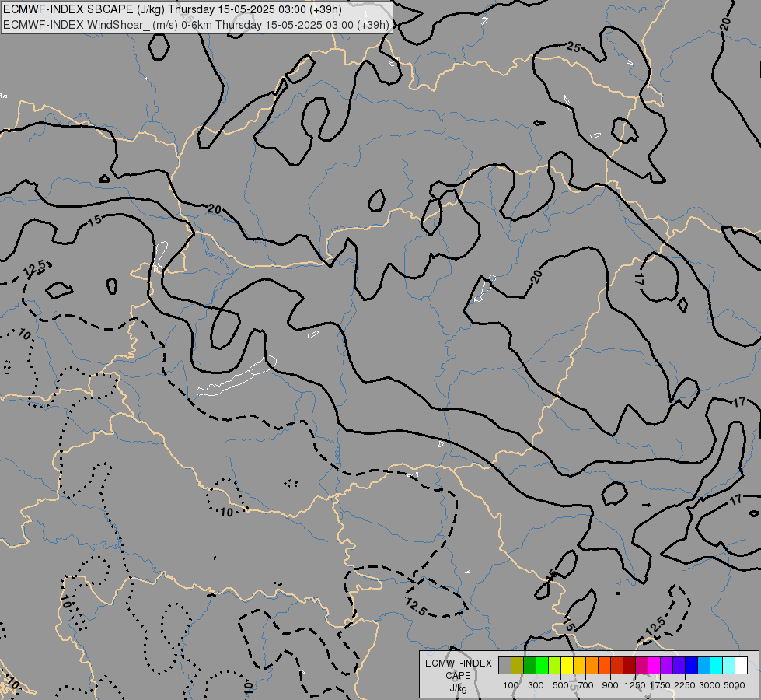Click the CAPE label in the legend
The image size is (761, 700).
458,676
